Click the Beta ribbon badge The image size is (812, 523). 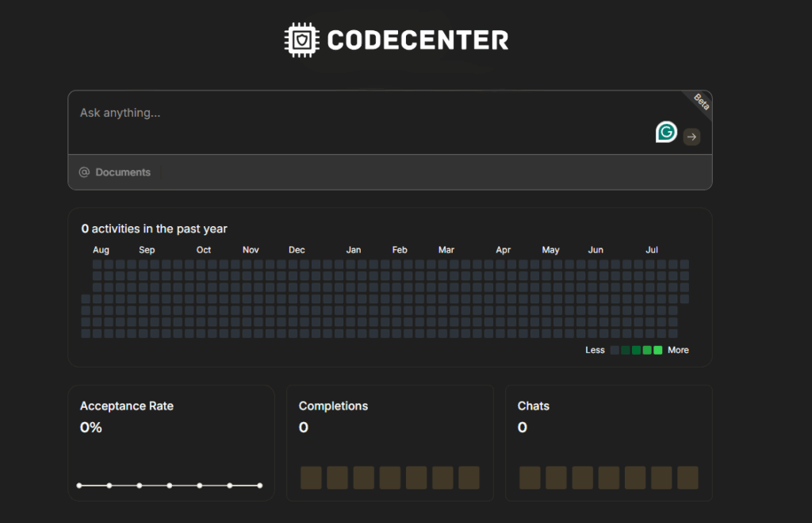701,102
